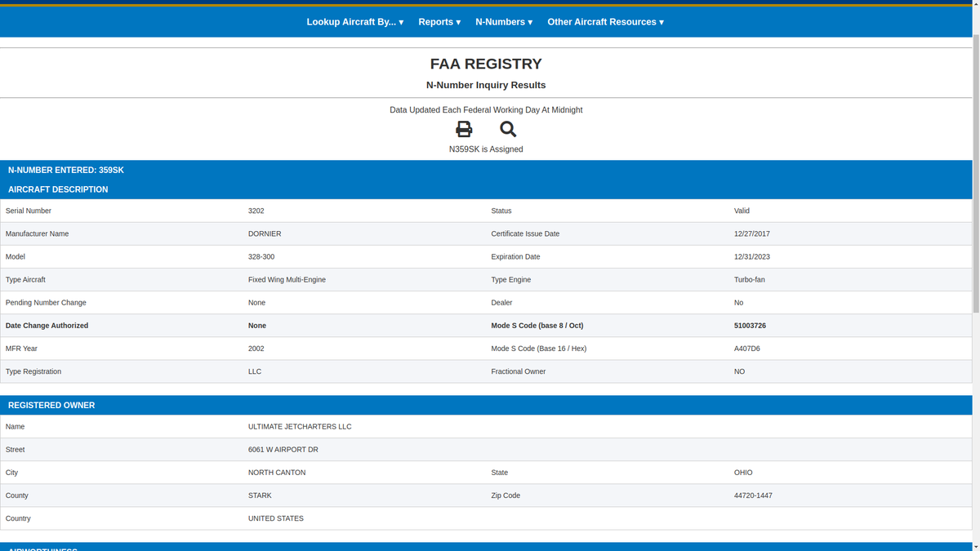Viewport: 980px width, 551px height.
Task: Select status value Valid
Action: (x=742, y=211)
